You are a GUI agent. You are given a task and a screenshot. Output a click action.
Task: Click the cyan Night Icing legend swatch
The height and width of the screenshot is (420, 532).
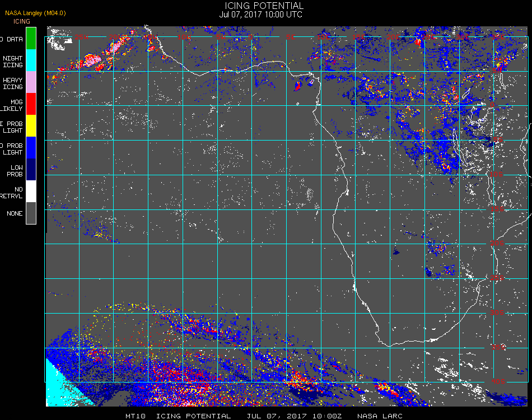point(31,60)
